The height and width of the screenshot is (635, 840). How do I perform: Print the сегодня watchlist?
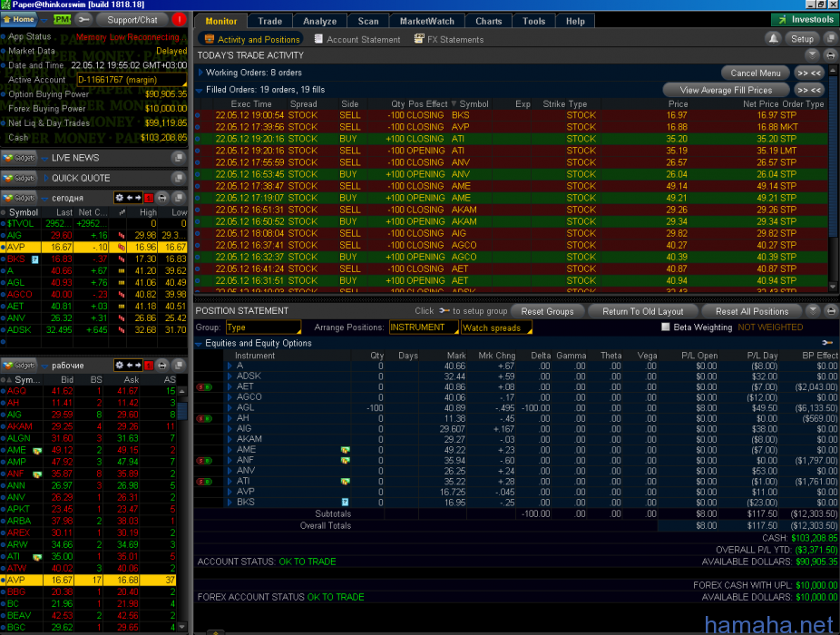click(162, 198)
